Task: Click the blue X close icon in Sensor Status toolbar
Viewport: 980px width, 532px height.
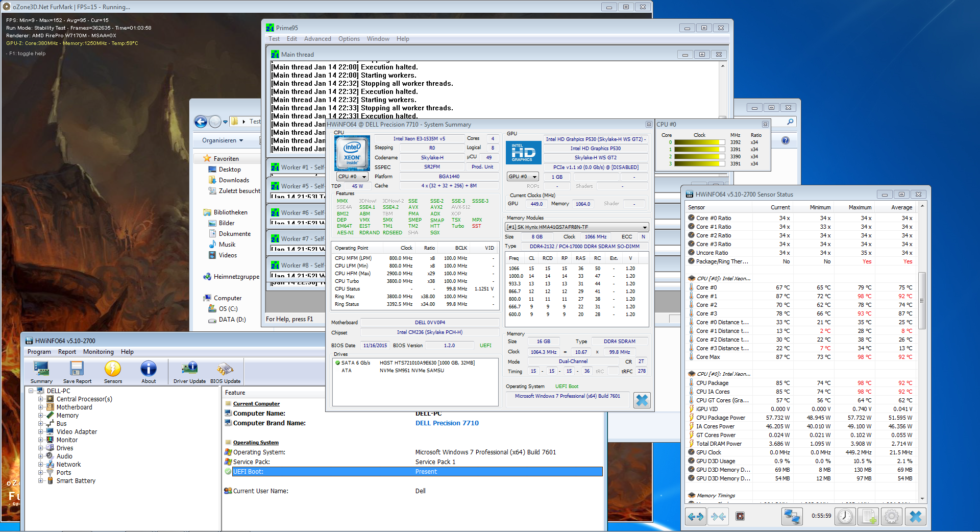Action: coord(916,517)
